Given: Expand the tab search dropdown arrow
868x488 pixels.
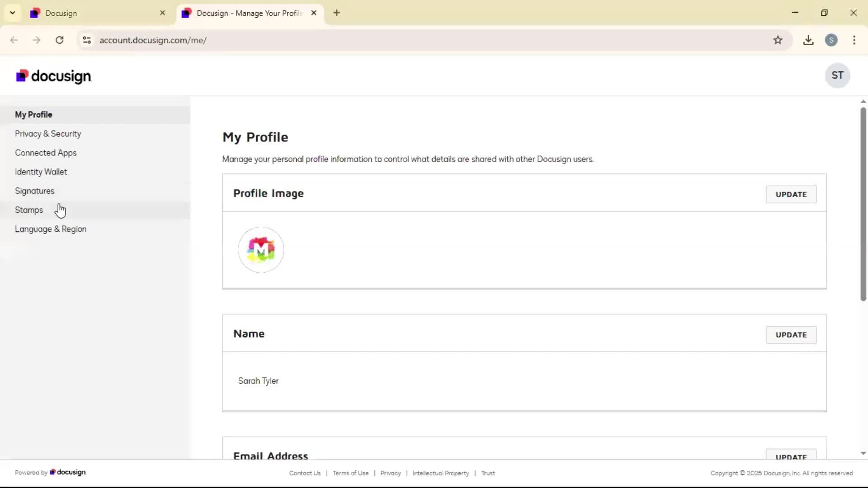Looking at the screenshot, I should pyautogui.click(x=12, y=13).
